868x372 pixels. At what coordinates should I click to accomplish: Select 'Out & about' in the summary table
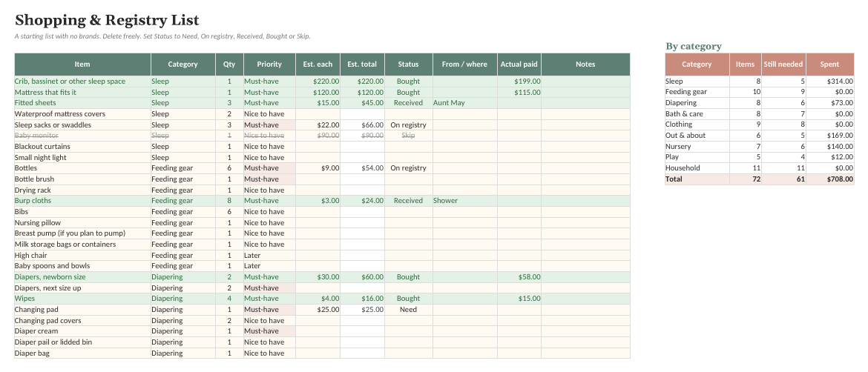[697, 136]
